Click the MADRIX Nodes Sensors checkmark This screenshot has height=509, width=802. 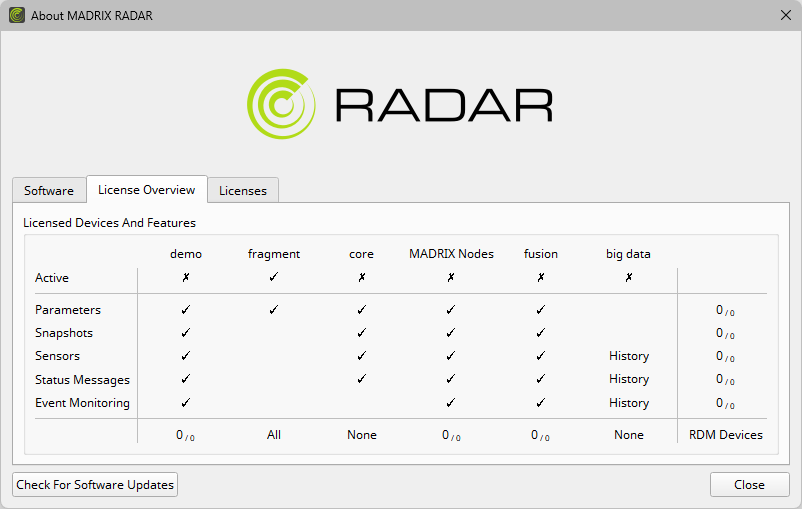[x=451, y=355]
